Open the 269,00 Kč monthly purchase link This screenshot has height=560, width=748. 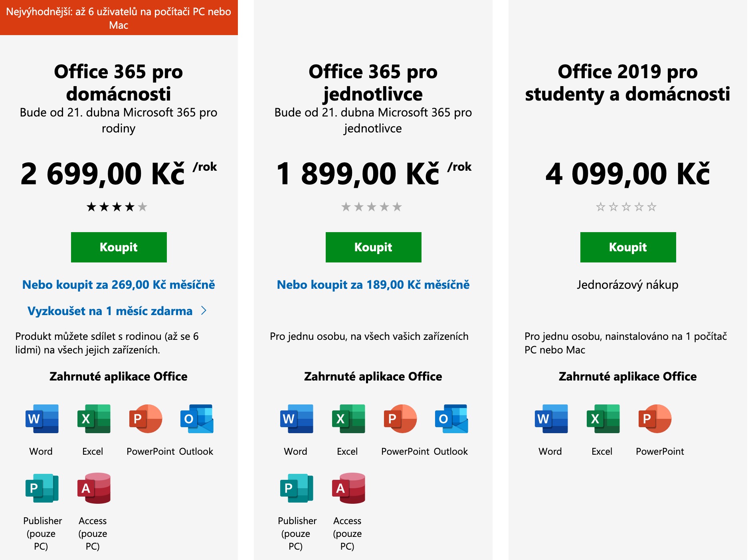pos(119,285)
